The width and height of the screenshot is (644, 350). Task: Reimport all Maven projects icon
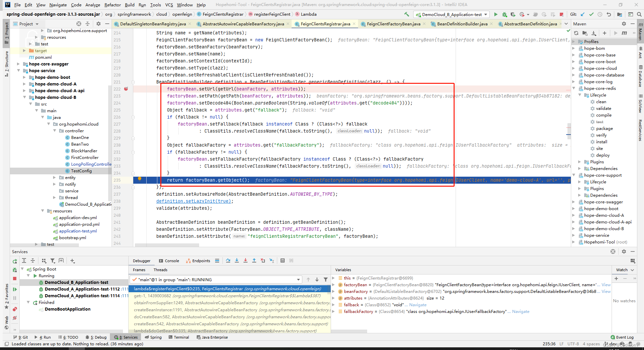point(576,33)
